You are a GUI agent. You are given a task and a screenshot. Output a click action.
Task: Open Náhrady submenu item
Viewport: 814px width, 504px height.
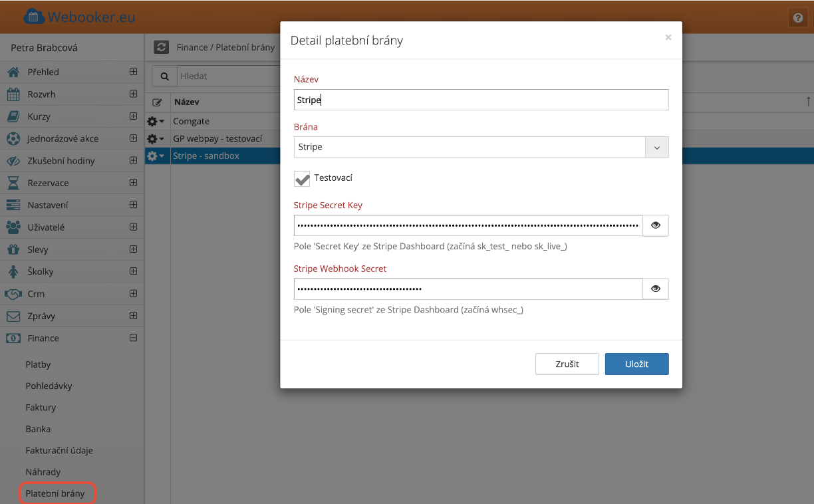[x=43, y=472]
